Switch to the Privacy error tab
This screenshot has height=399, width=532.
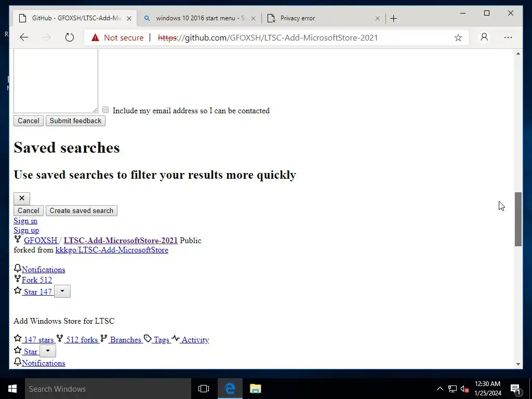(324, 18)
